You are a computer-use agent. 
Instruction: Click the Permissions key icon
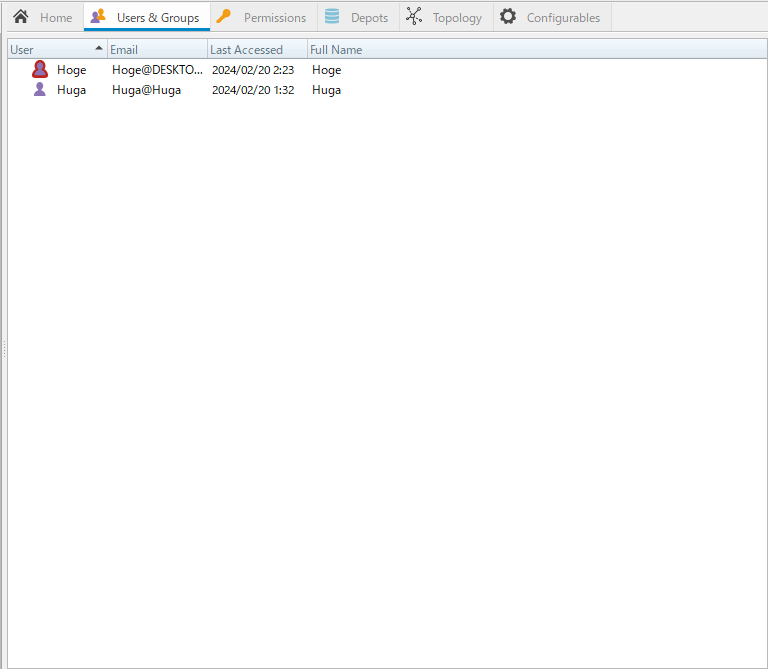[224, 16]
